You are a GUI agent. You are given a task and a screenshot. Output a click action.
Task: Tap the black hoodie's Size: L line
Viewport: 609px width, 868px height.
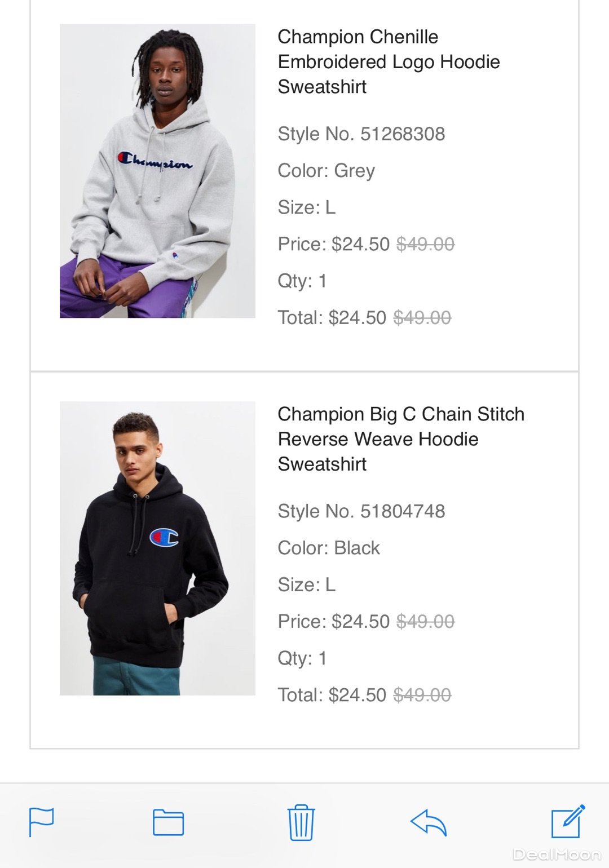click(307, 584)
